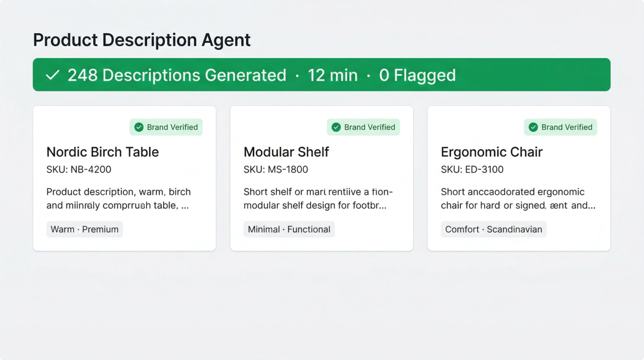Select the 12 min duration label

(x=333, y=75)
